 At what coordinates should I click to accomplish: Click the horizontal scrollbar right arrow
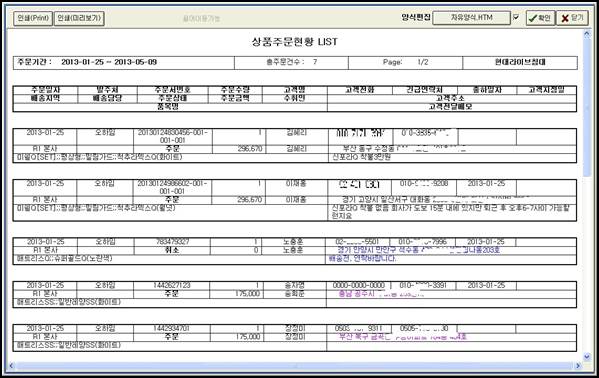pyautogui.click(x=578, y=366)
